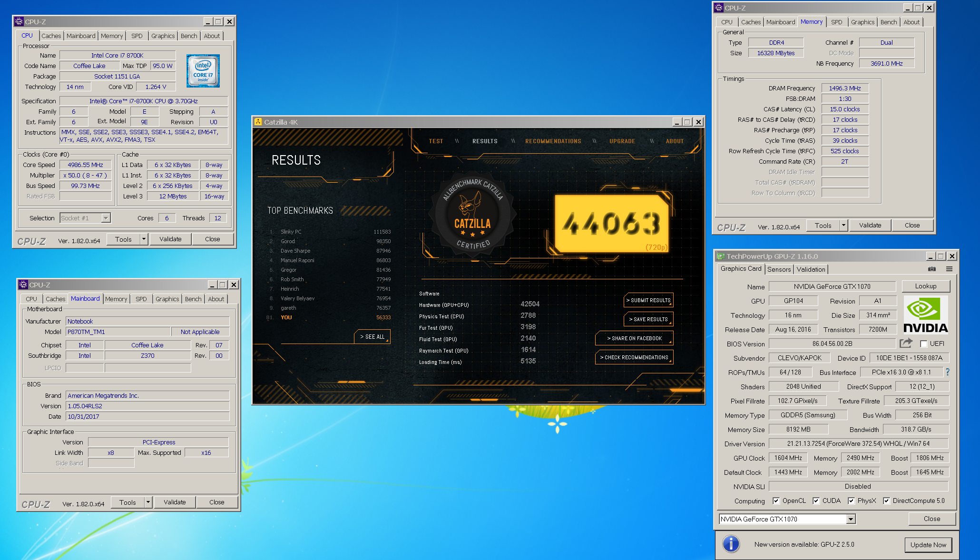Viewport: 980px width, 560px height.
Task: Click the 44063 score panel
Action: coord(613,224)
